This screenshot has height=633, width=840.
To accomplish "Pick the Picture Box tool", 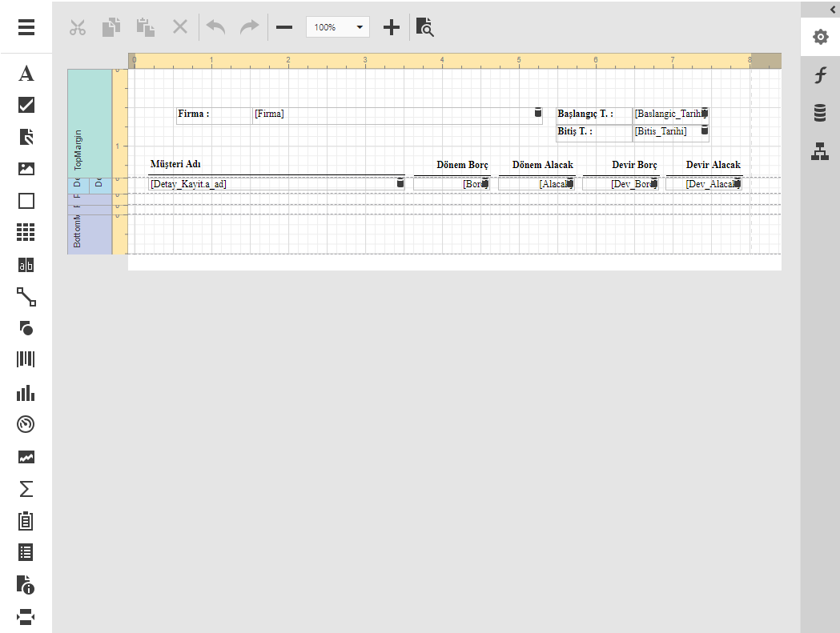I will [26, 169].
